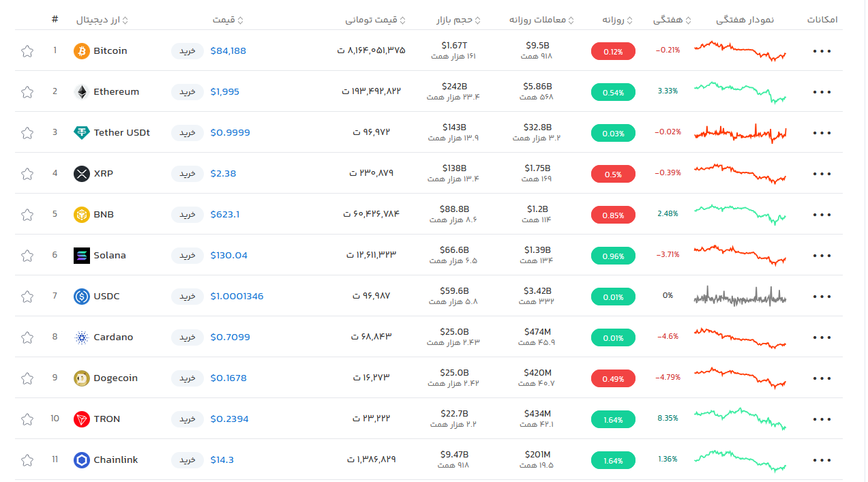
Task: Open XRP's three-dot options menu
Action: coord(822,174)
